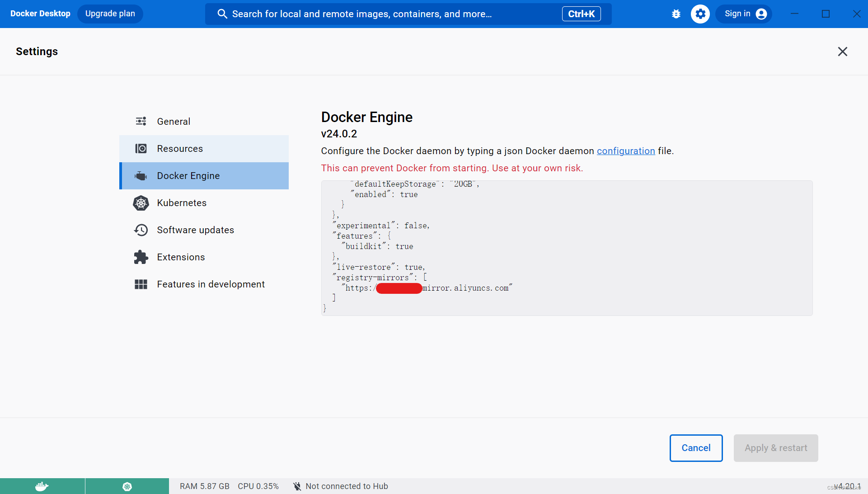Open Features in development section

pos(211,284)
